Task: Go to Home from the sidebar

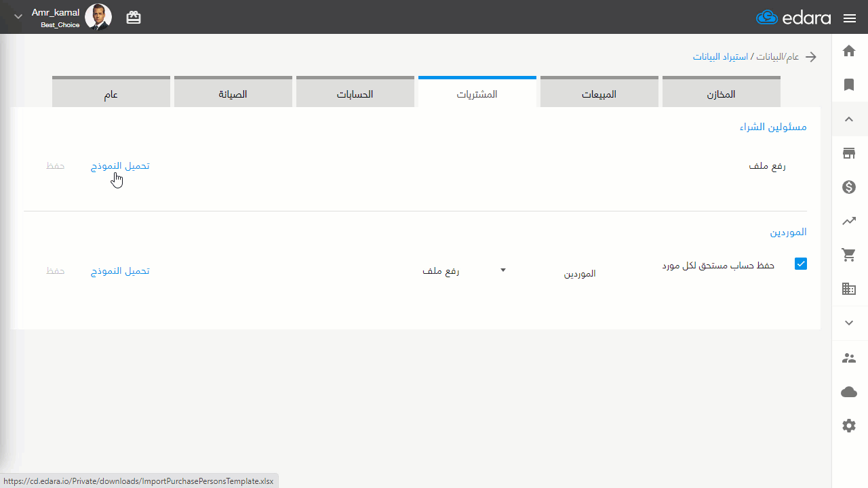Action: [849, 51]
